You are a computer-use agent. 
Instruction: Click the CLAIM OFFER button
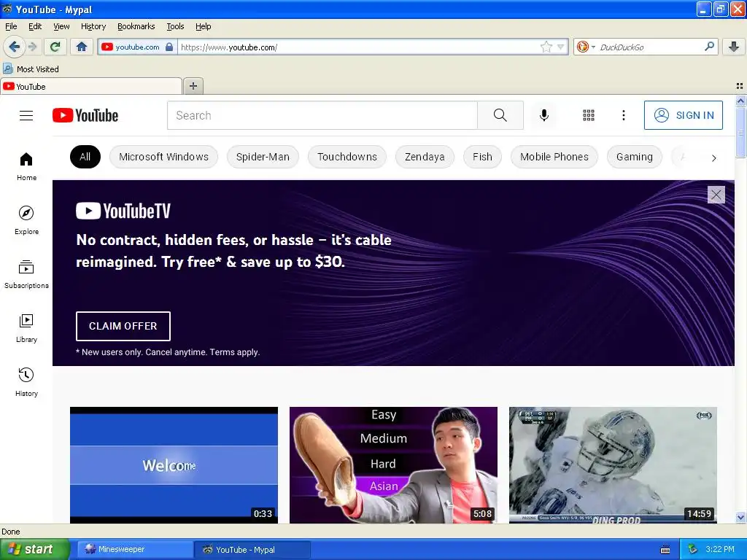[123, 326]
